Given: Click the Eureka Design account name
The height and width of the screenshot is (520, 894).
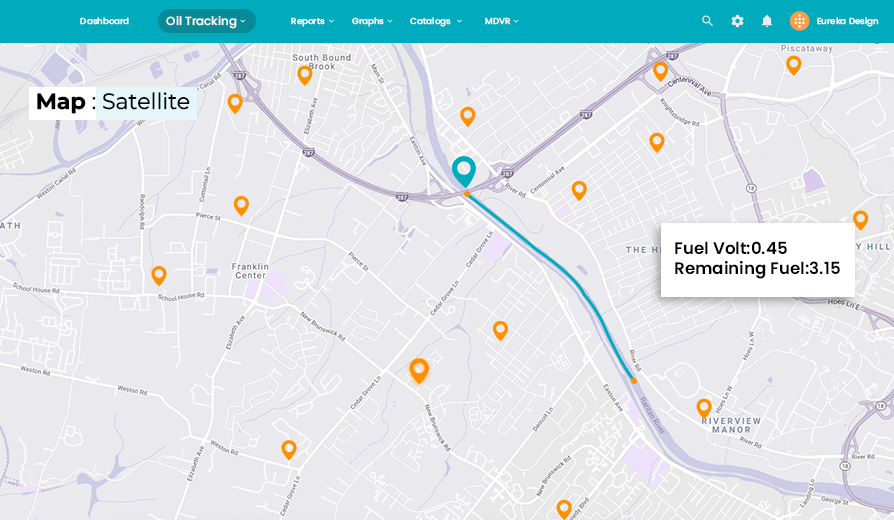Looking at the screenshot, I should pos(847,21).
